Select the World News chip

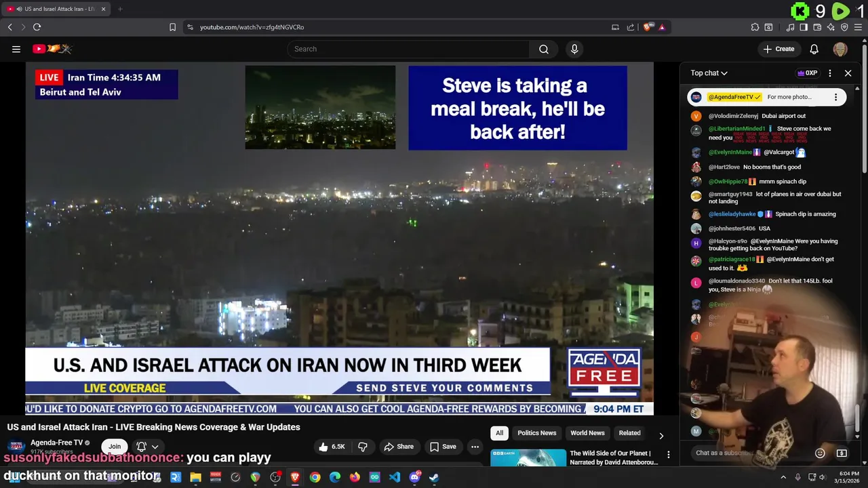coord(587,433)
